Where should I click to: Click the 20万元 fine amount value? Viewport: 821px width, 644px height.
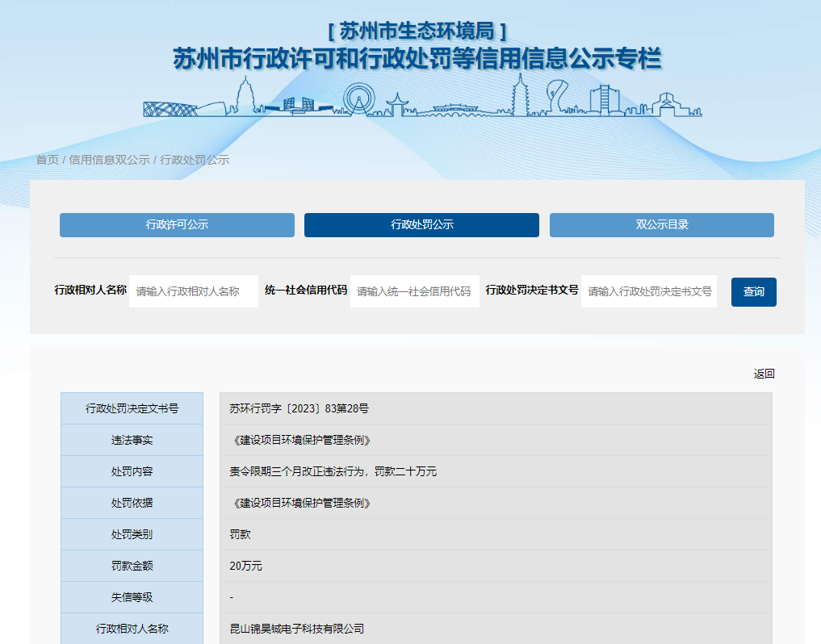coord(245,566)
